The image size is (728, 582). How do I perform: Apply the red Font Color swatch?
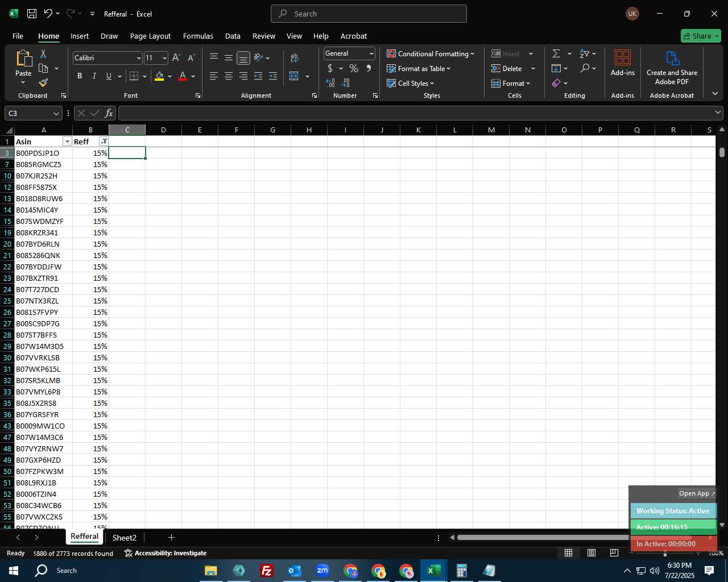pos(183,76)
